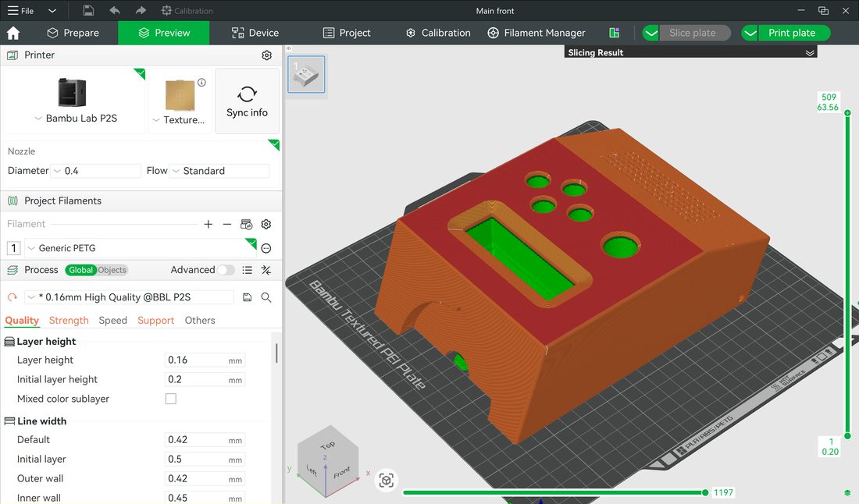Click the reset preset arrow icon
Viewport: 859px width, 504px height.
point(12,297)
